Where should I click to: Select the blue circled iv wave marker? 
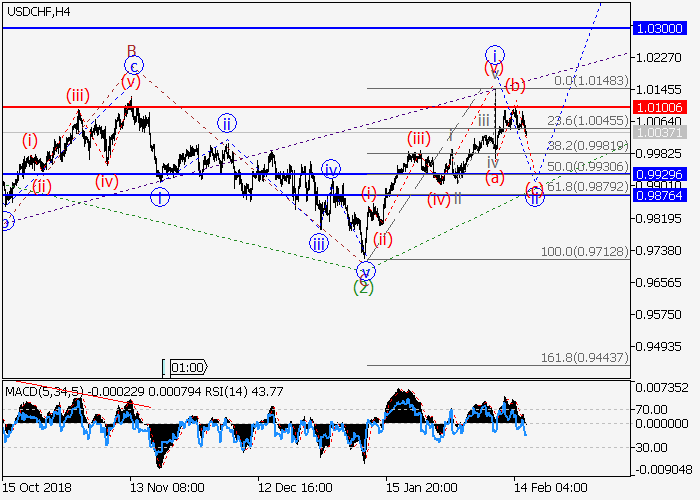(x=331, y=168)
